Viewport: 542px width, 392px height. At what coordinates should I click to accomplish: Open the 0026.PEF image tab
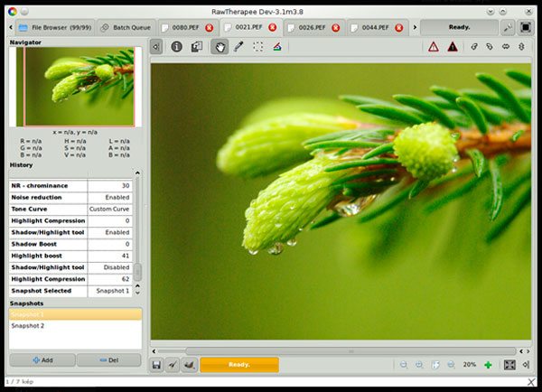312,27
